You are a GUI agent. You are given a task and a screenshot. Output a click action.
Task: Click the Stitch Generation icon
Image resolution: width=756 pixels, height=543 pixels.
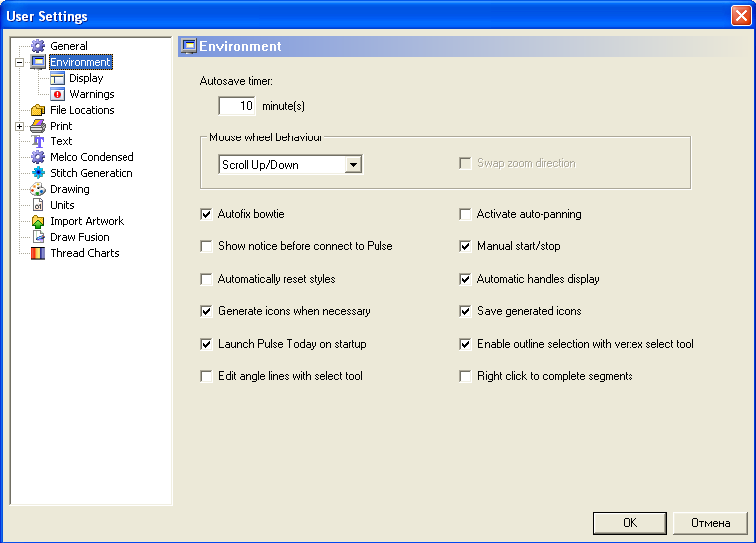38,173
